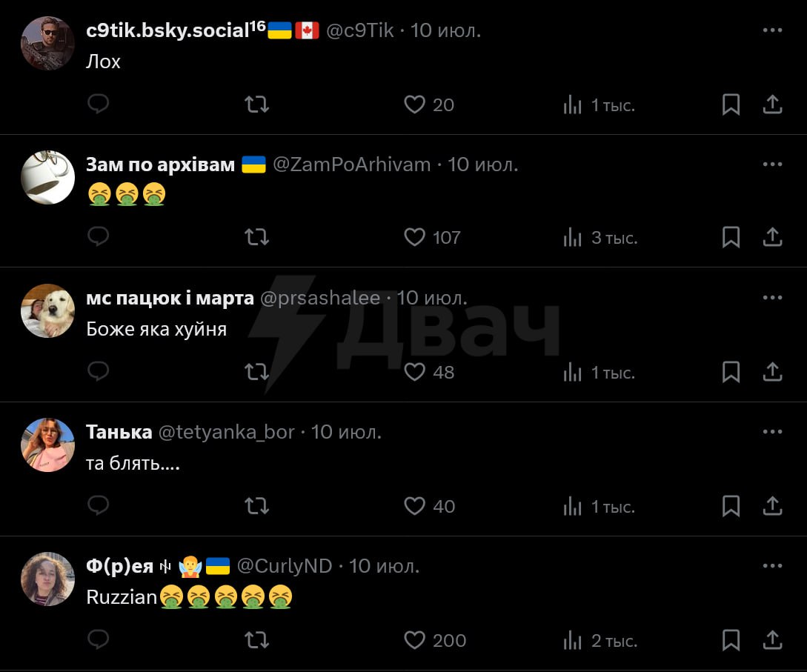The width and height of the screenshot is (807, 672).
Task: Retweet the 'та блять....' post
Action: [x=256, y=506]
